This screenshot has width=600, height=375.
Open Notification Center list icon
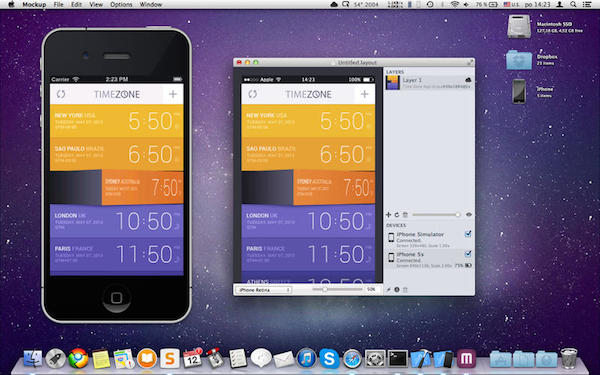587,5
